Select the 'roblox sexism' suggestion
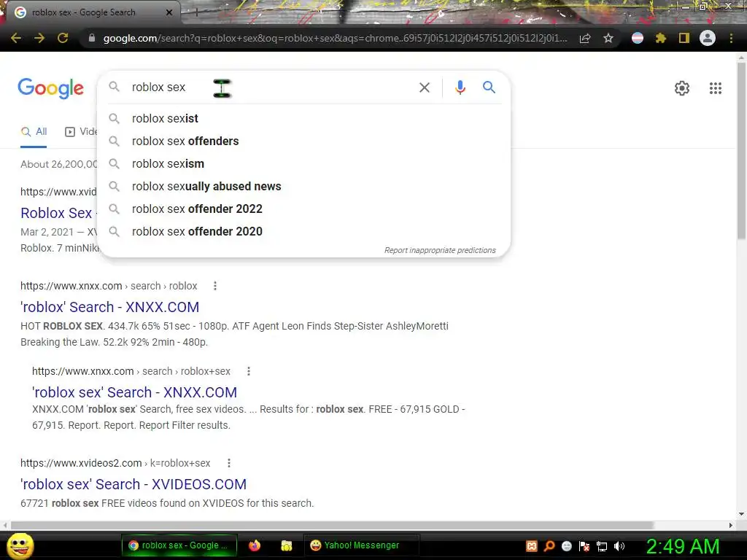Viewport: 747px width, 560px height. (304, 164)
